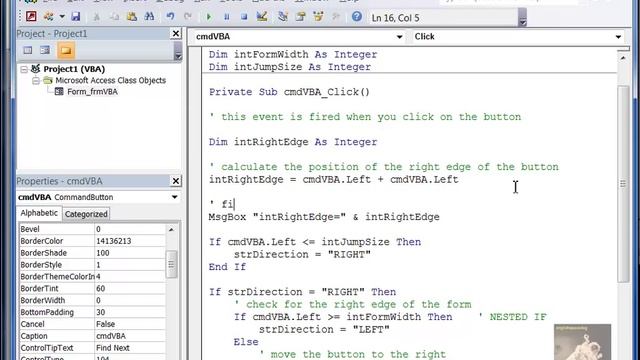Click the code window vertical scrollbar thumb

(623, 184)
